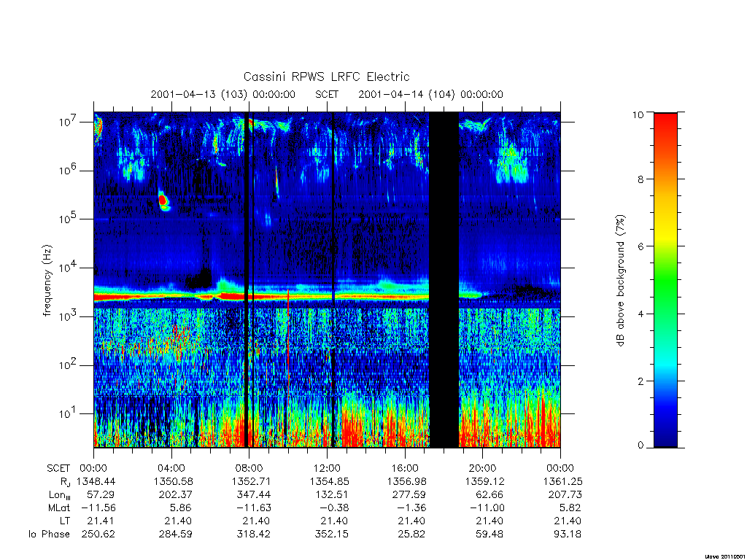Click the Io Phase value 352.15

coord(332,534)
